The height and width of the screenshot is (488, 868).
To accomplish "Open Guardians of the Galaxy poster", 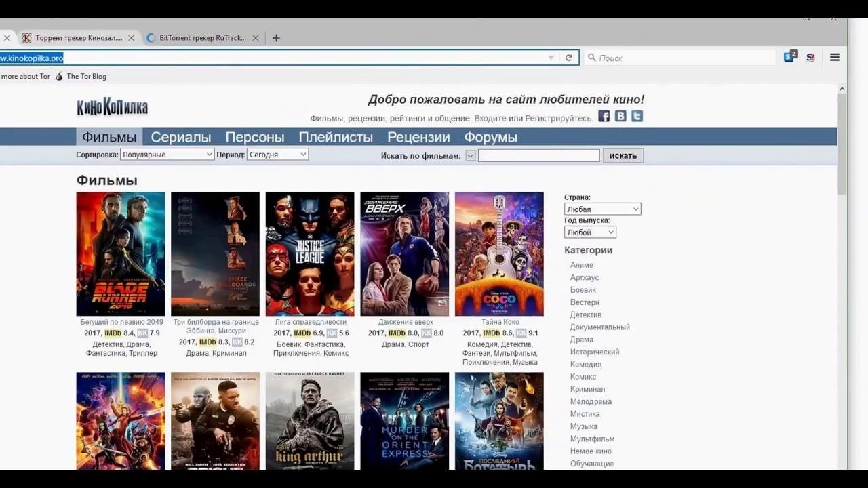I will [121, 421].
